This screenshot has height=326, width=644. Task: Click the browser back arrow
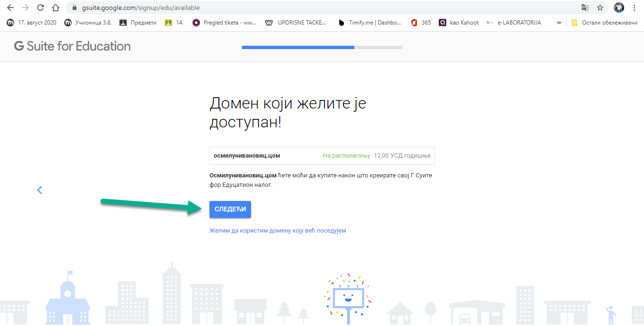tap(10, 8)
